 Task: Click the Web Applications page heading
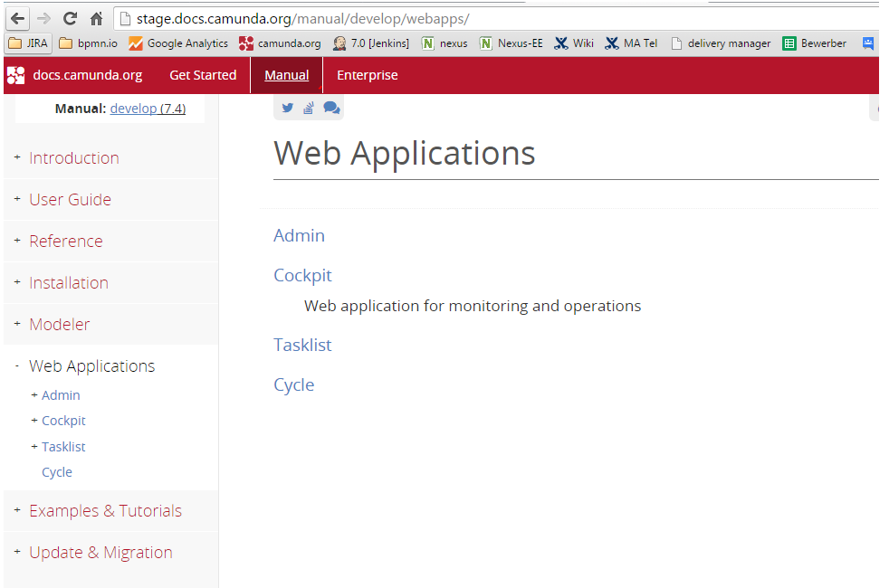click(x=405, y=153)
